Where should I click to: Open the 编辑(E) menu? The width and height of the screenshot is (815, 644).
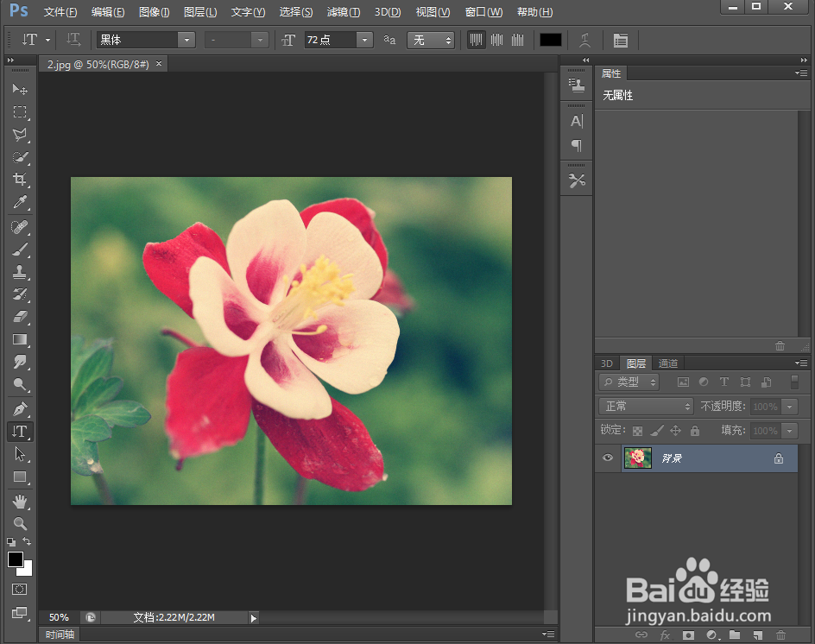pos(108,12)
